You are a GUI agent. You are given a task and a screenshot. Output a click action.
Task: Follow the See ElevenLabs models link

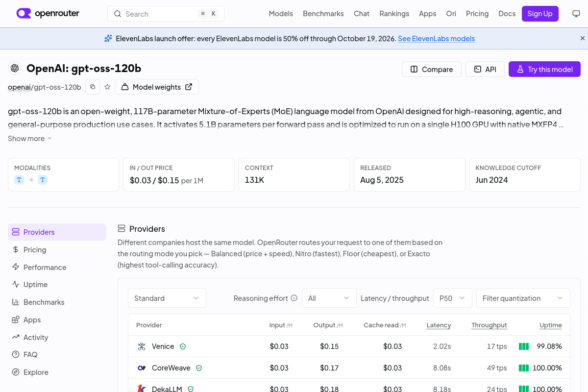pyautogui.click(x=436, y=39)
